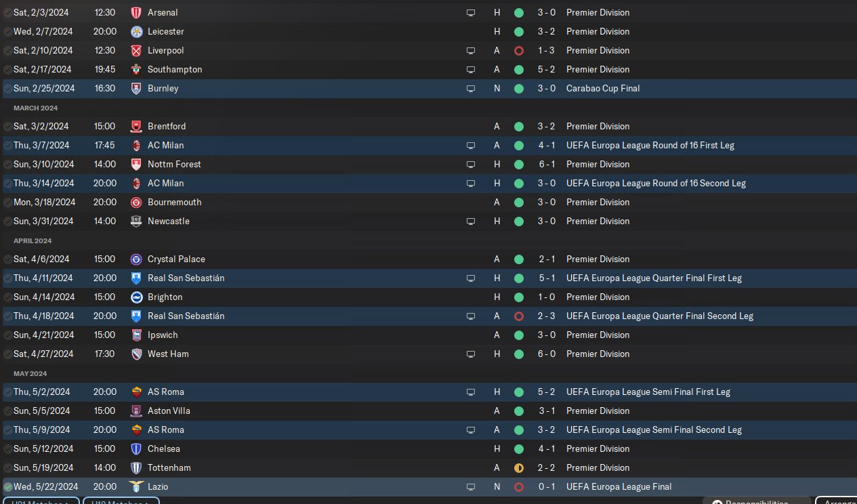The height and width of the screenshot is (504, 857).
Task: Click the Burnley club badge
Action: (x=136, y=88)
